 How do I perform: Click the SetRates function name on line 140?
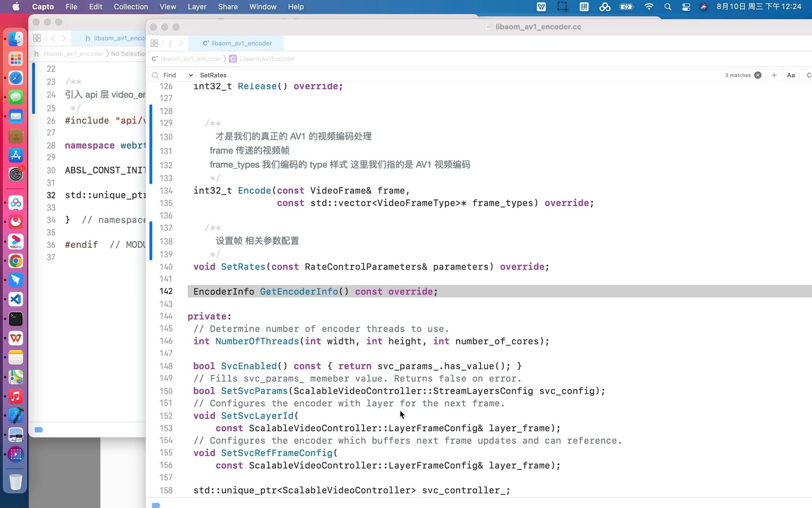pos(243,267)
